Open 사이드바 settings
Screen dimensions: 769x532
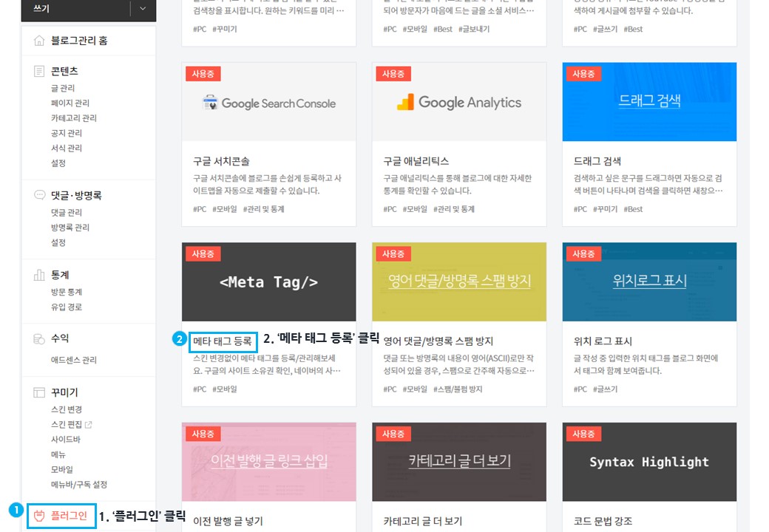pyautogui.click(x=66, y=440)
